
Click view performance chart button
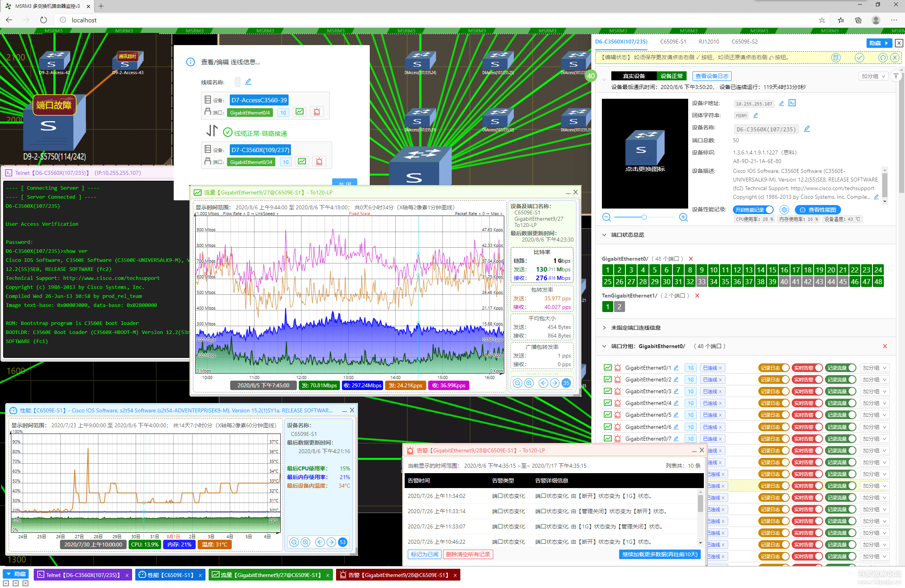(x=818, y=210)
